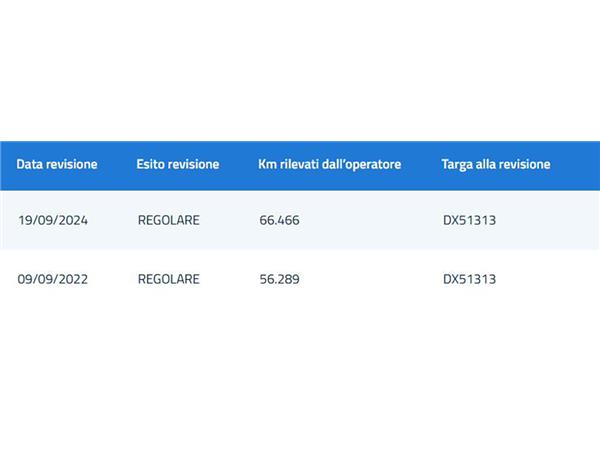
Task: Select the date 19/09/2024
Action: click(53, 220)
